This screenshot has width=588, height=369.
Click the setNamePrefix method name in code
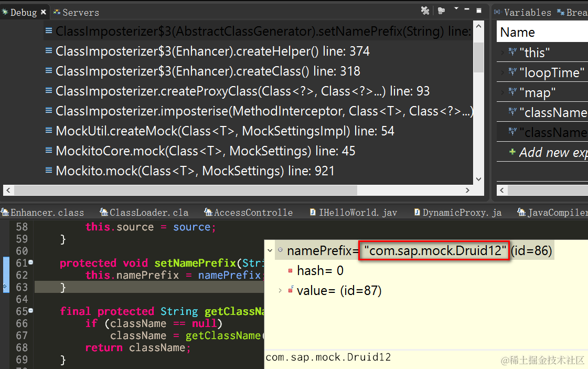[195, 263]
